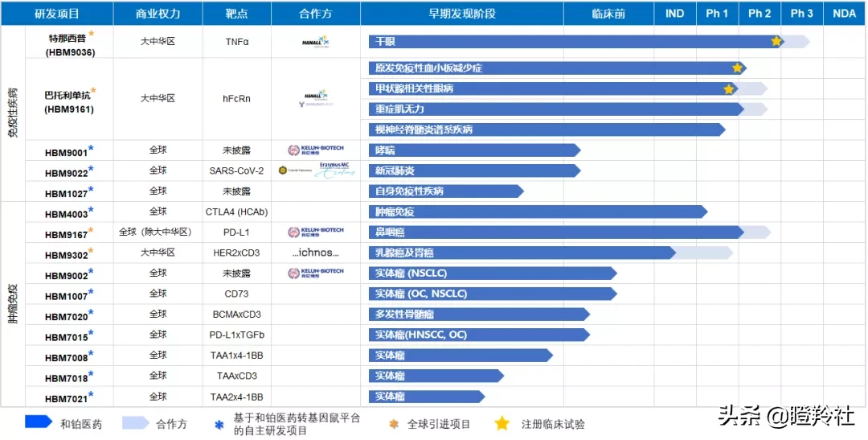Click the CD73 target cell
This screenshot has height=440, width=868.
pyautogui.click(x=237, y=294)
